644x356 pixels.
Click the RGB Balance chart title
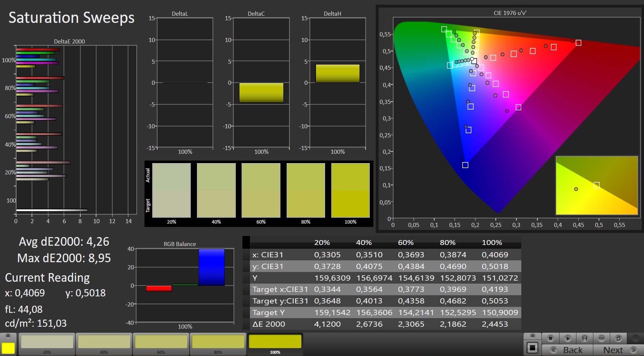180,244
